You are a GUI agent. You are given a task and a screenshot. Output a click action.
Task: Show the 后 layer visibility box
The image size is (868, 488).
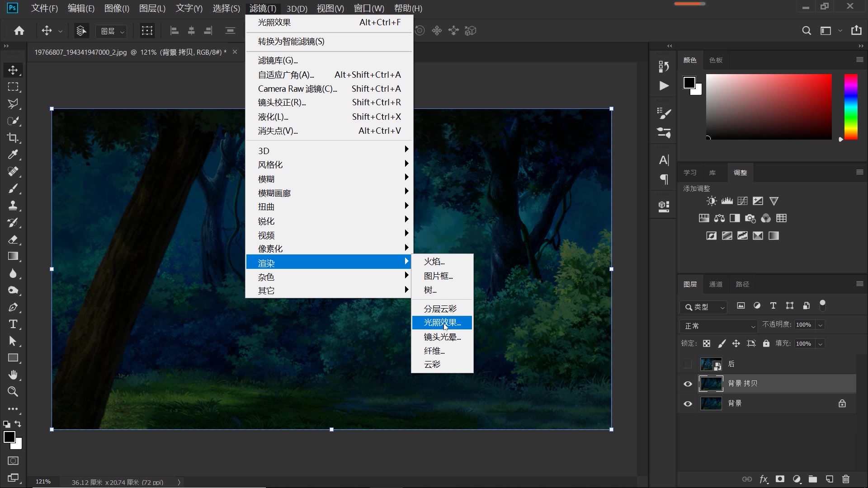pyautogui.click(x=688, y=364)
